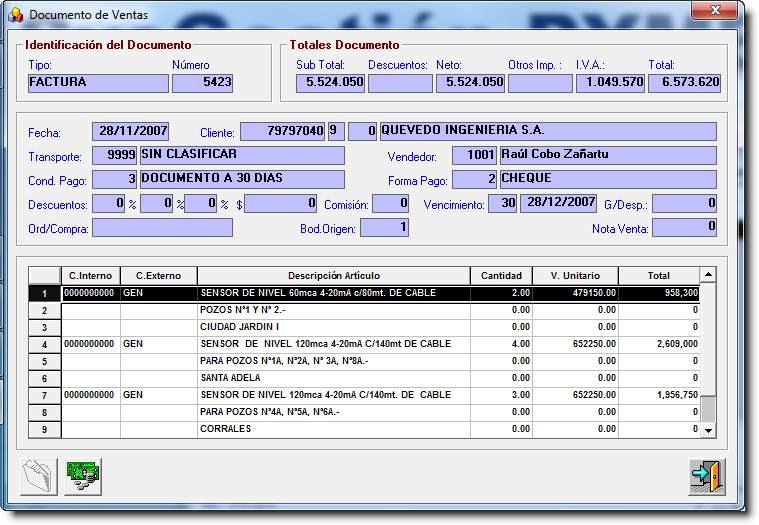Select row number 1 header
759x525 pixels.
point(45,294)
